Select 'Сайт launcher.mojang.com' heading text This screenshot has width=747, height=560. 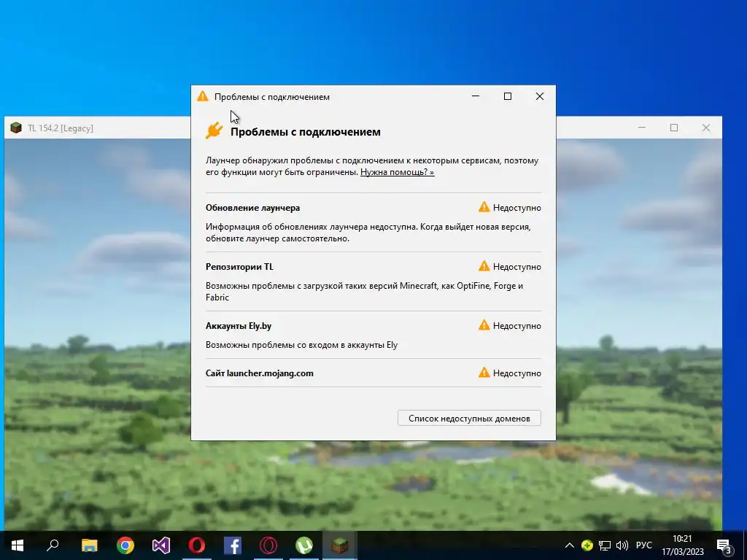[259, 373]
